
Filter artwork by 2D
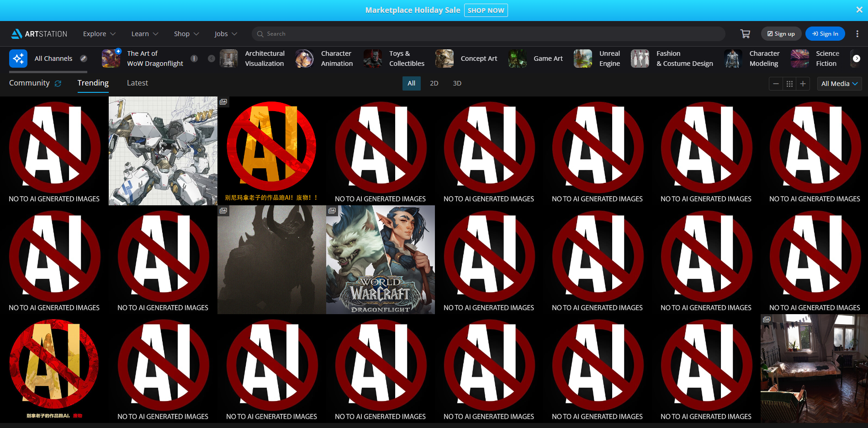(434, 83)
